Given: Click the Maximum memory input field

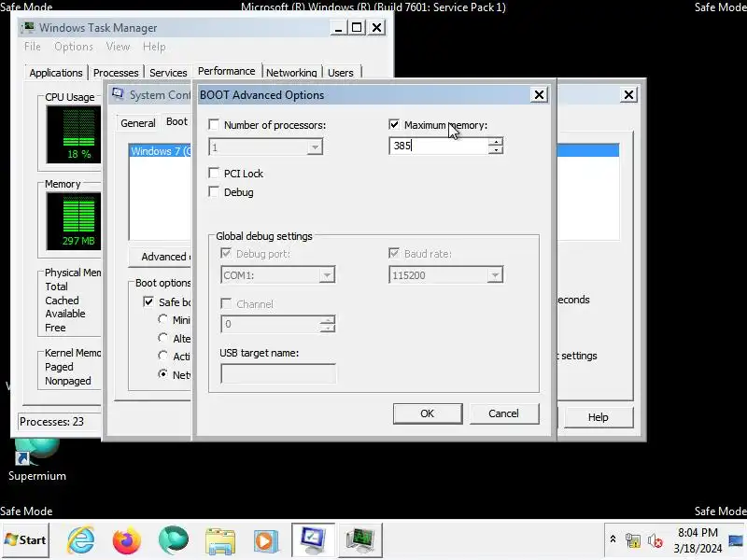Looking at the screenshot, I should point(439,146).
